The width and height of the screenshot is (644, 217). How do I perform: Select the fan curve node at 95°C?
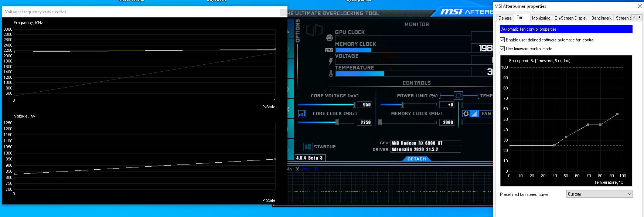(x=617, y=114)
